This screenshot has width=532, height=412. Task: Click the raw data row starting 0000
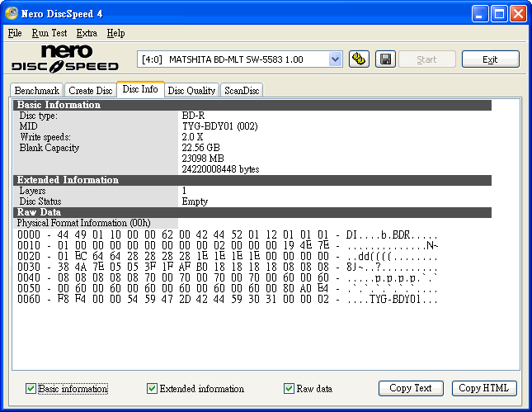(228, 234)
